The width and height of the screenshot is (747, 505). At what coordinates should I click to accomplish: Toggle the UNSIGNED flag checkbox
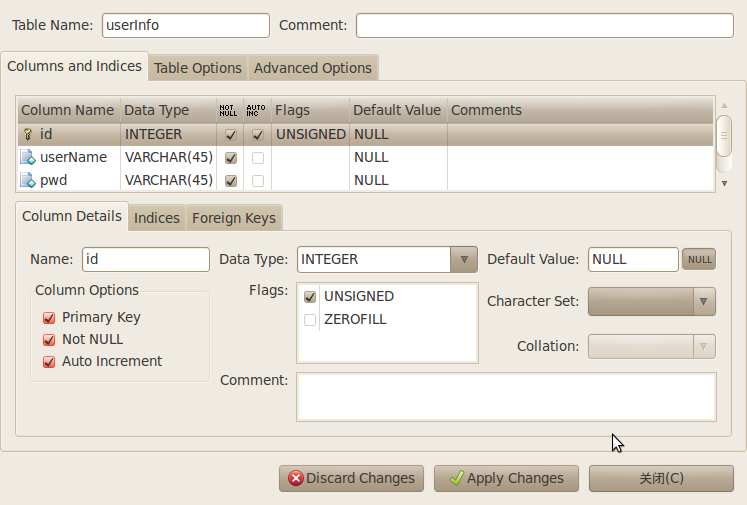310,297
